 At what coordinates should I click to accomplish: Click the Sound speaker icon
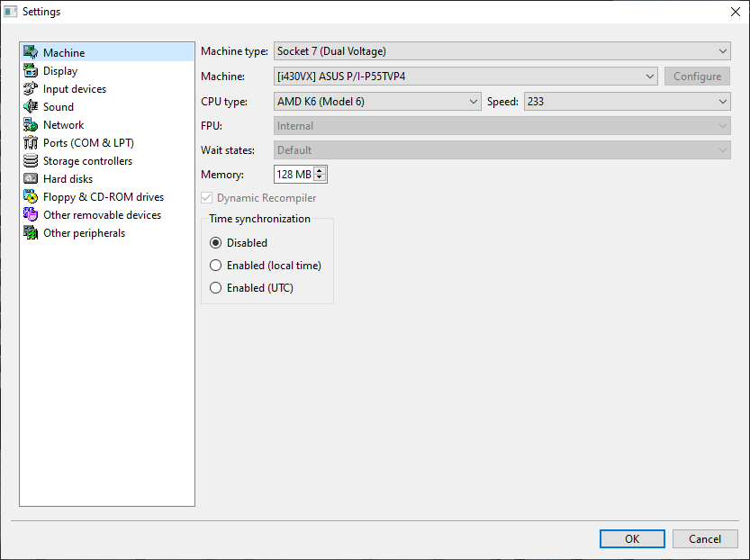click(31, 107)
